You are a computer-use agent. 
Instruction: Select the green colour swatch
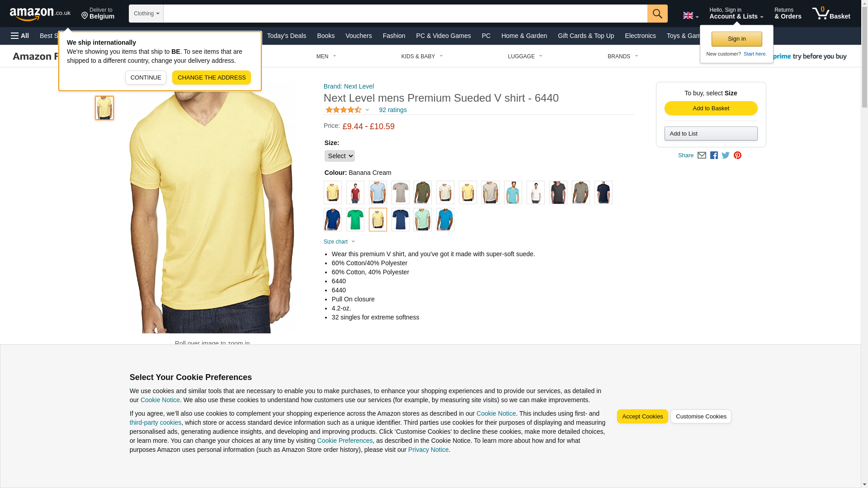click(355, 220)
